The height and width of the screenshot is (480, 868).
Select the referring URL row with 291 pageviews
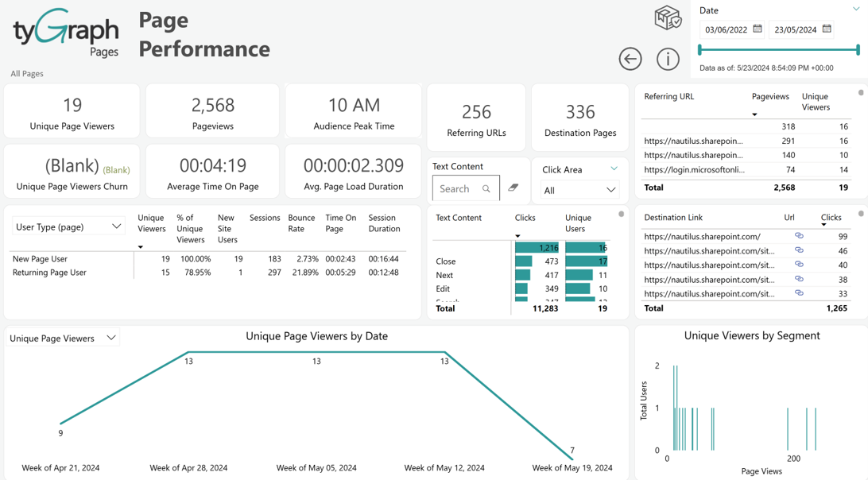[746, 141]
